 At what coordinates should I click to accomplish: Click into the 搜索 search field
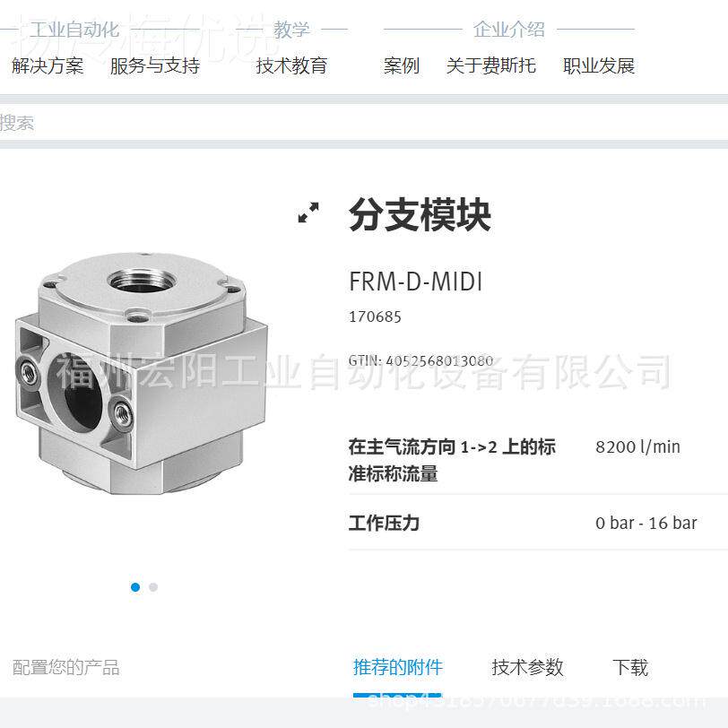tap(364, 123)
